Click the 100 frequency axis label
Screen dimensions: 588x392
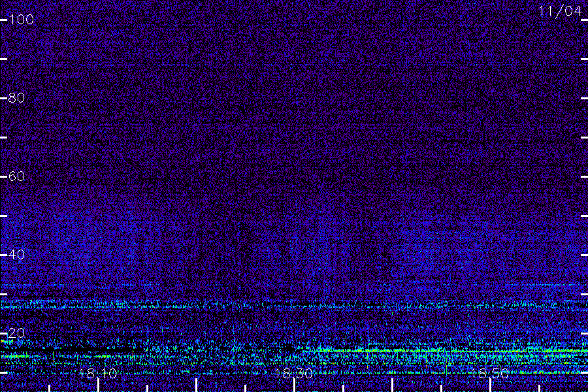pos(21,20)
